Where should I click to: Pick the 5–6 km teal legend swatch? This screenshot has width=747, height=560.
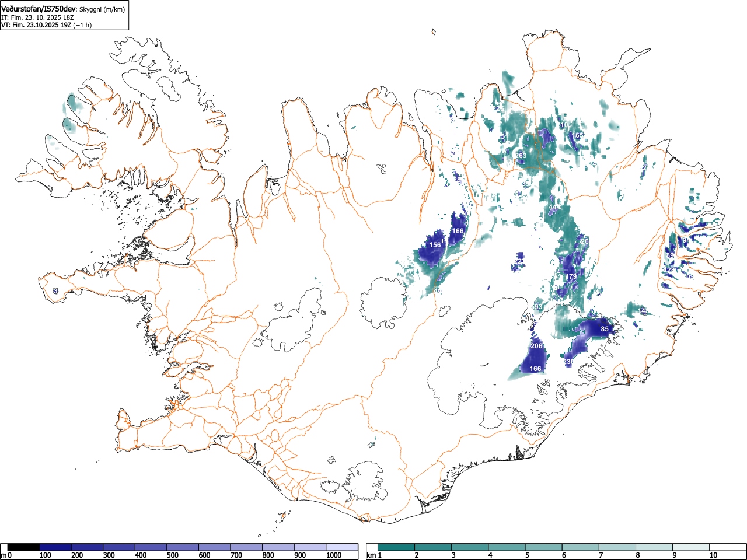click(x=543, y=547)
